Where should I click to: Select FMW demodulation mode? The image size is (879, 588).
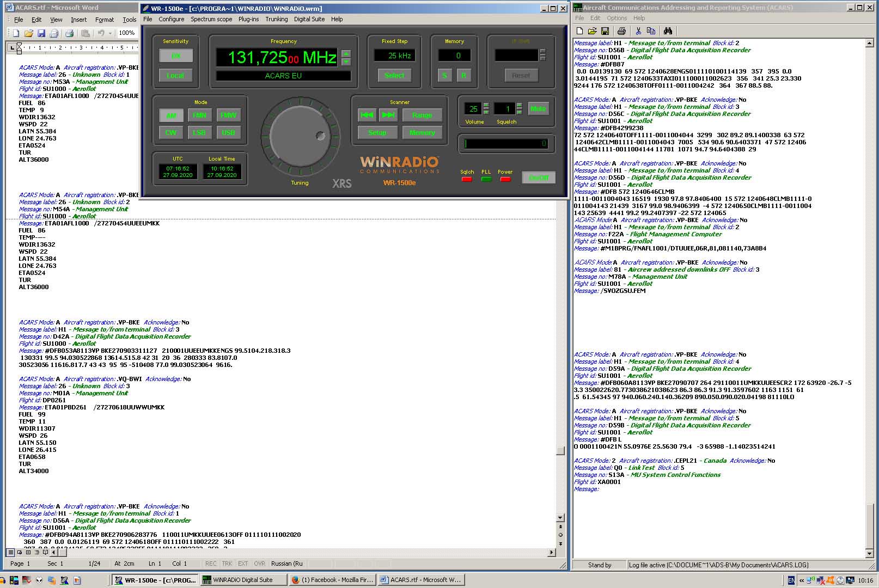(x=228, y=115)
